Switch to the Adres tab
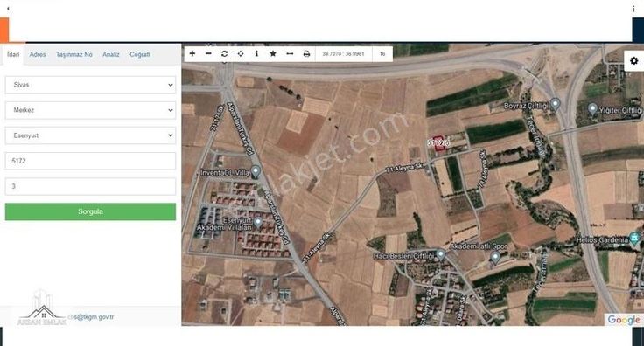644x346 pixels. point(38,54)
